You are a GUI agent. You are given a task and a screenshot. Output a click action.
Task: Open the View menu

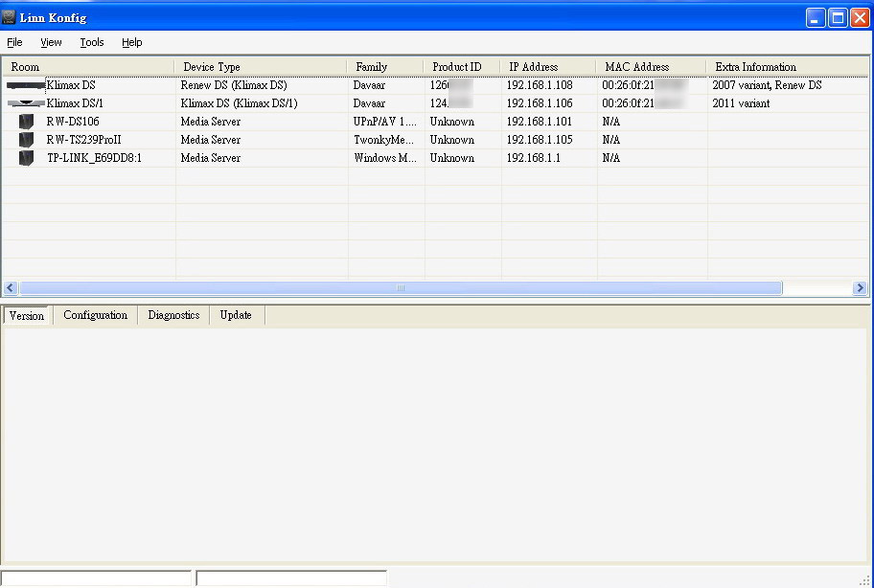coord(51,42)
